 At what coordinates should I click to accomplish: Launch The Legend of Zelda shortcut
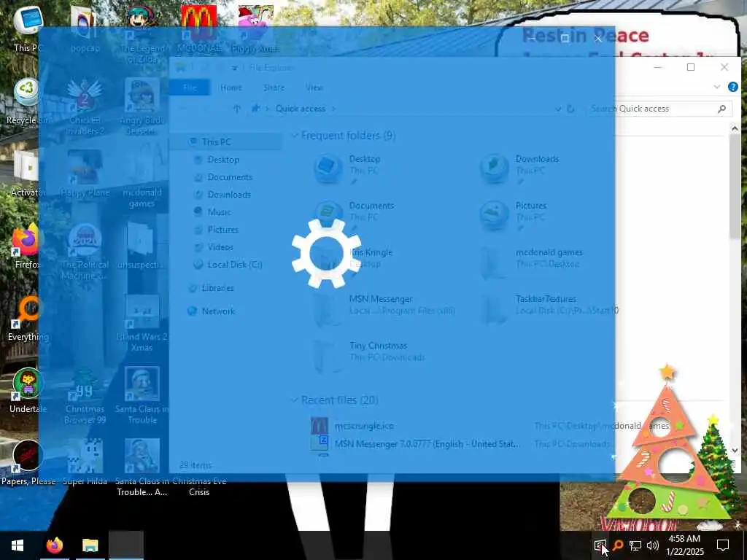pos(142,34)
